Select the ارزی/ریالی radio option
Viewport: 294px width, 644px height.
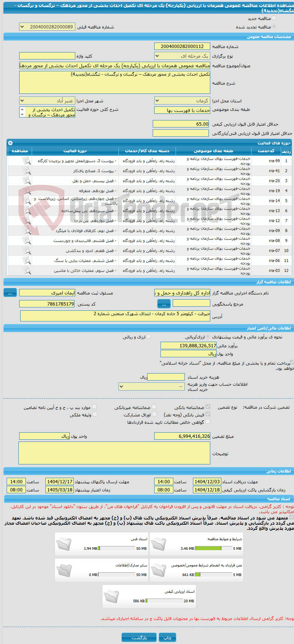[208, 337]
